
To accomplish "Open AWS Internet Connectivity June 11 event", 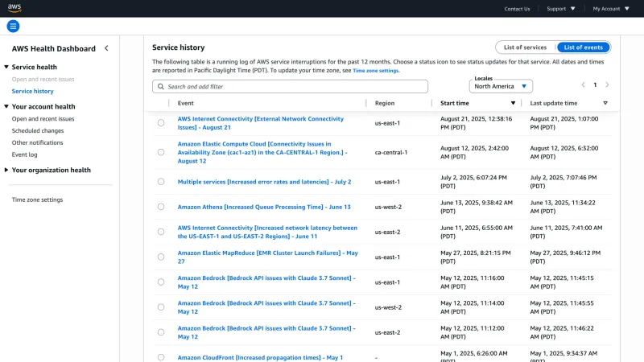I will 267,232.
